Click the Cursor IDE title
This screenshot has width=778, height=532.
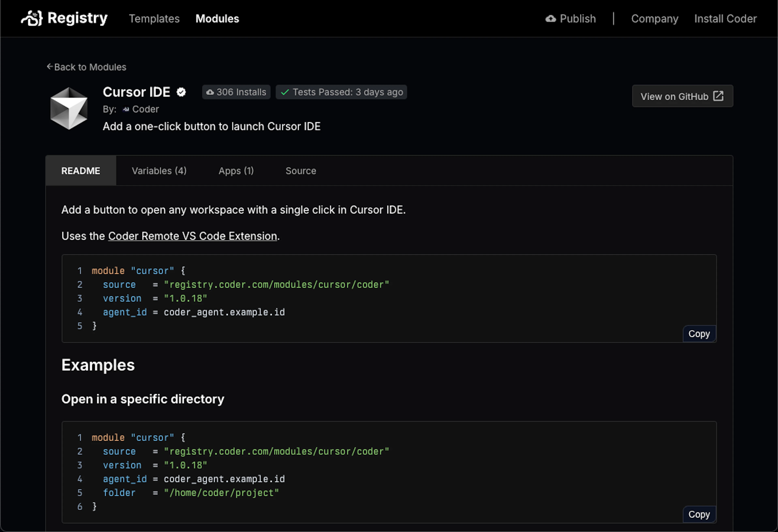(136, 92)
